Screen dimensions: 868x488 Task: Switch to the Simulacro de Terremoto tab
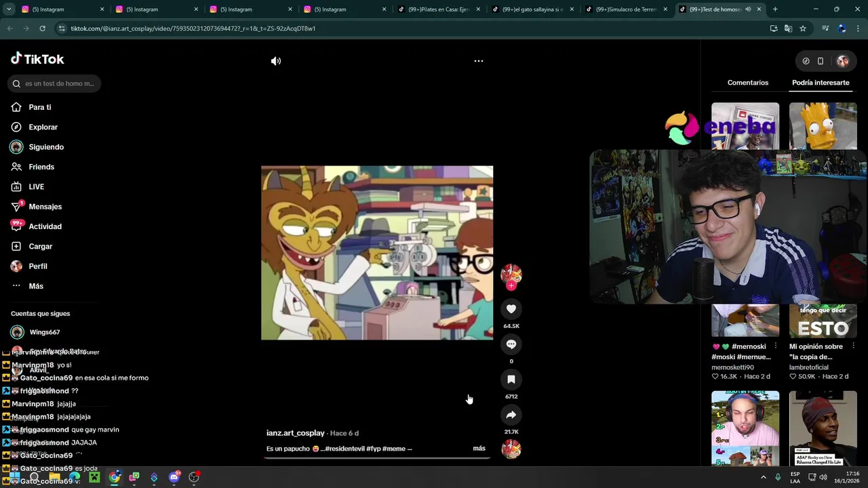pos(627,9)
